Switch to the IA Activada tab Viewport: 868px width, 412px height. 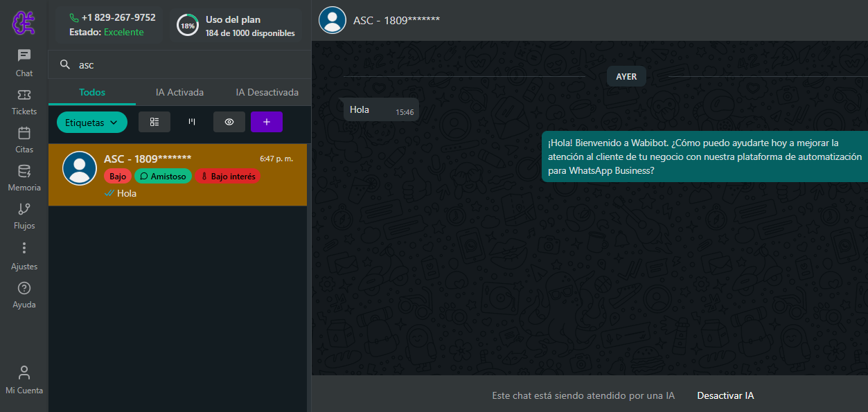pyautogui.click(x=179, y=92)
